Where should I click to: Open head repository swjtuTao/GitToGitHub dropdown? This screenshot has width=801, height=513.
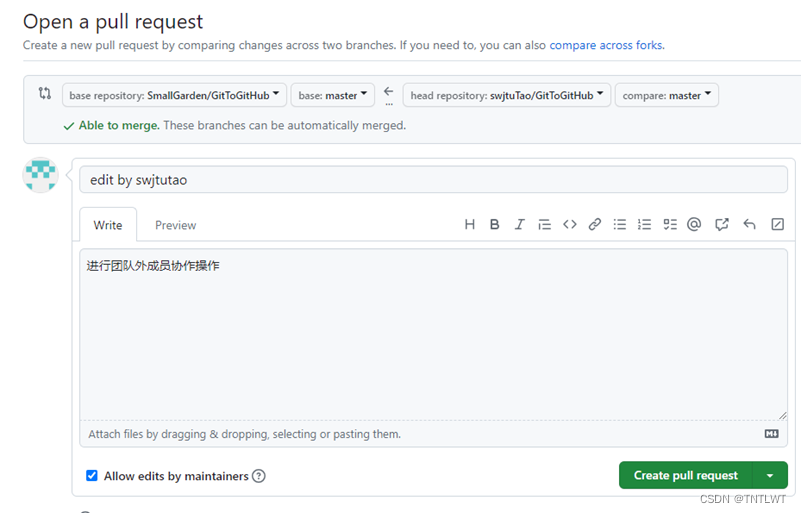[x=507, y=95]
